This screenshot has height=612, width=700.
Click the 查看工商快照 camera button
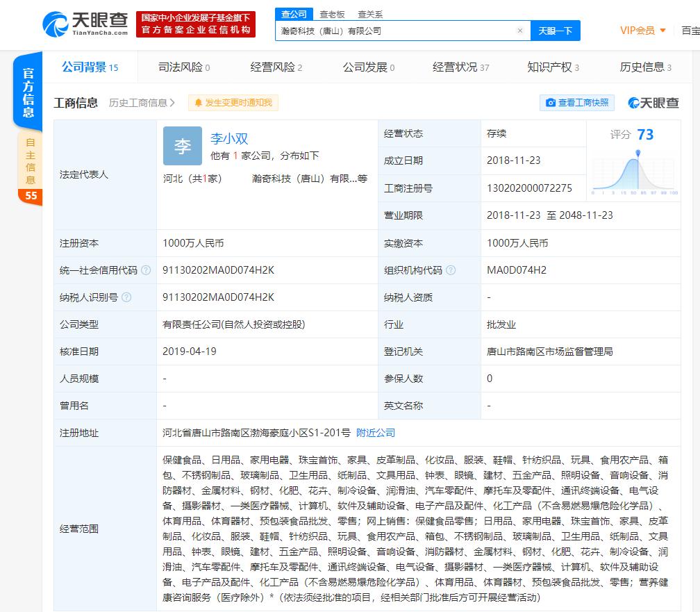click(x=577, y=103)
